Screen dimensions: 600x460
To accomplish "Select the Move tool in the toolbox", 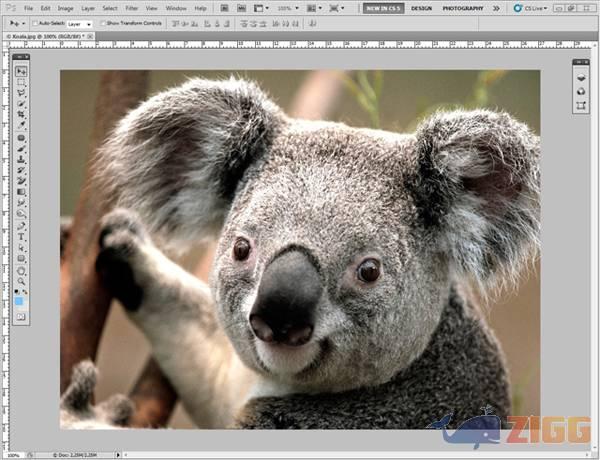I will (21, 71).
